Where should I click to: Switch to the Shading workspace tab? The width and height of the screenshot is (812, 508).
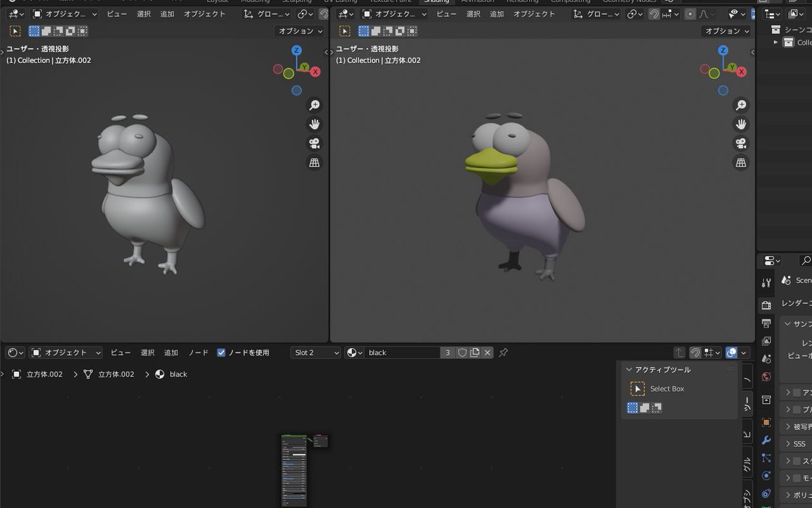coord(436,1)
